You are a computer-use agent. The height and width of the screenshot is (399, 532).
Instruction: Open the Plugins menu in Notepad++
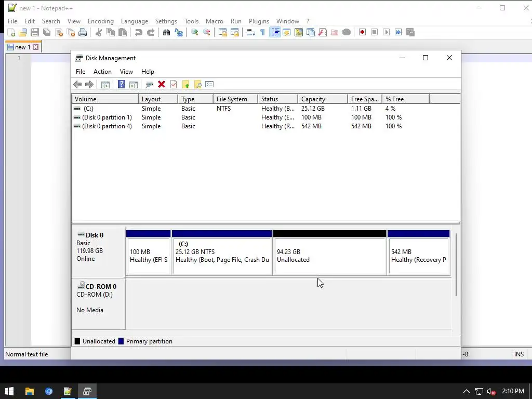click(x=259, y=21)
